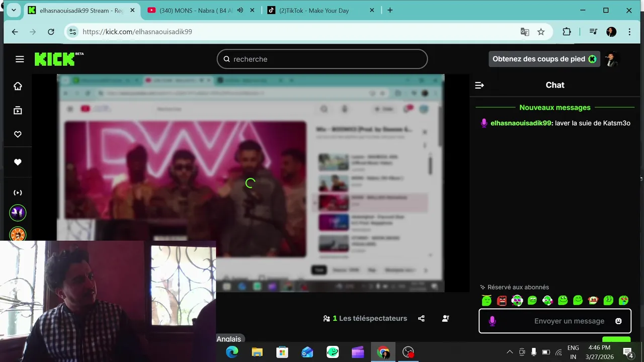
Task: Switch to the TikTok - Make Your Day tab
Action: [313, 10]
